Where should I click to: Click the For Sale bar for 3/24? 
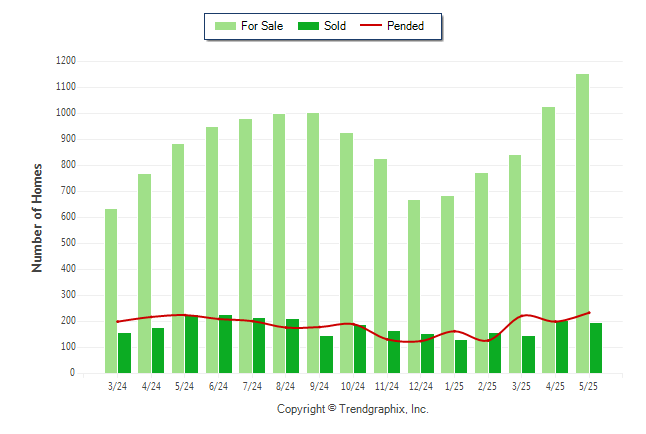coord(111,291)
